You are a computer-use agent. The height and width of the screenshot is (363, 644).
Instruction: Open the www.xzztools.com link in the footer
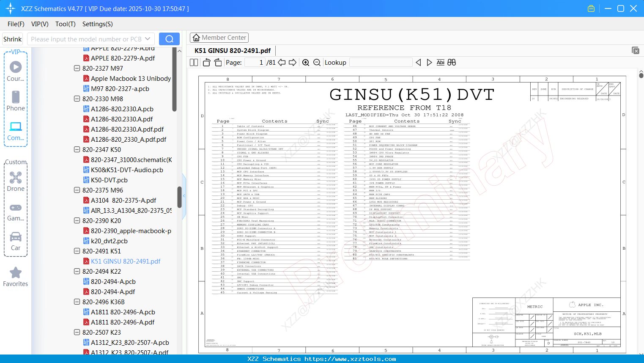coord(350,359)
